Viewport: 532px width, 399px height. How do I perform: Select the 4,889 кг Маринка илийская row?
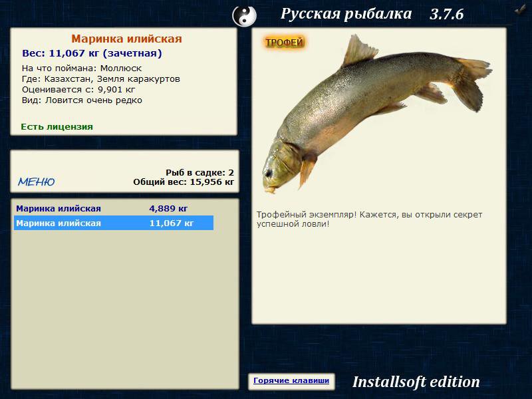[x=114, y=208]
